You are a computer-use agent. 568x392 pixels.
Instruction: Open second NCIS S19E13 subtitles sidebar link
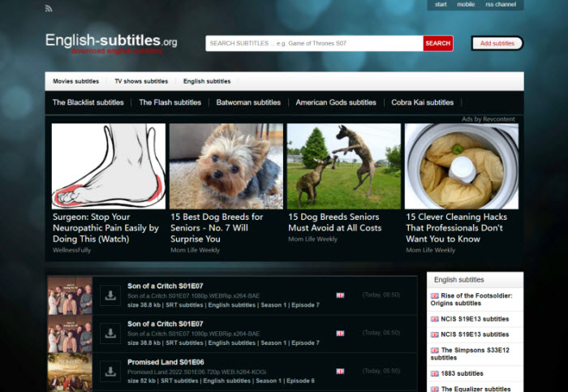(475, 334)
